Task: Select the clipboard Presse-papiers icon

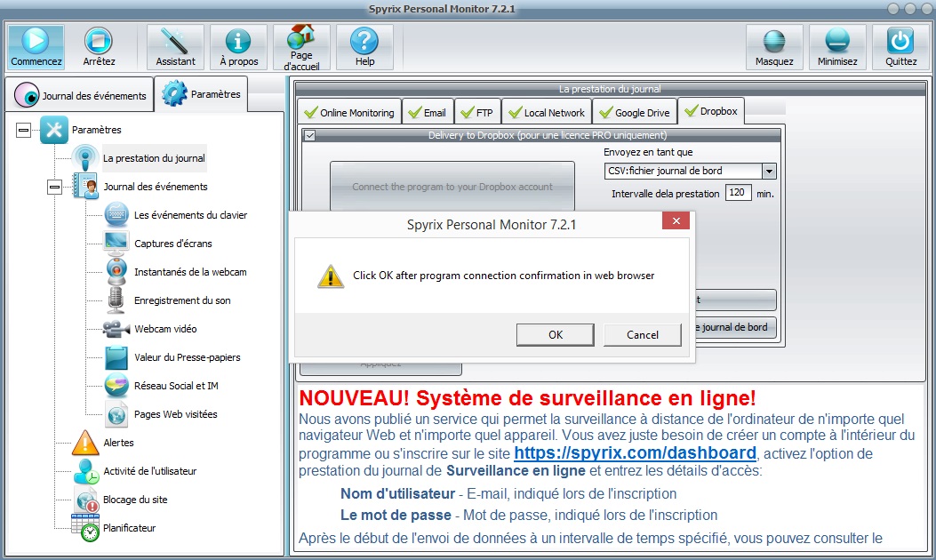Action: 116,357
